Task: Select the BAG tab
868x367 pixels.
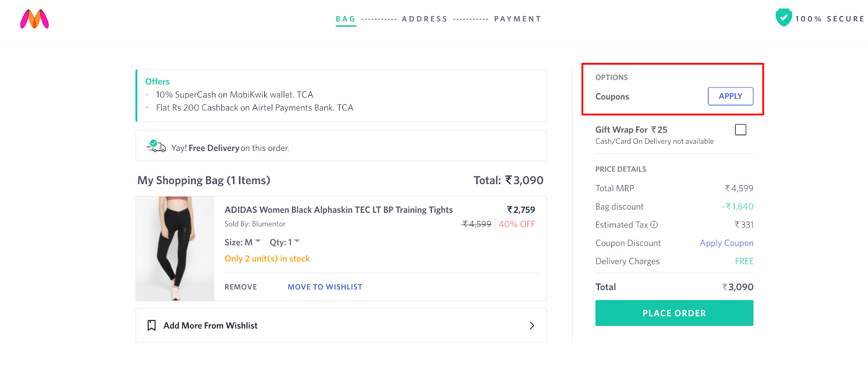Action: (346, 18)
